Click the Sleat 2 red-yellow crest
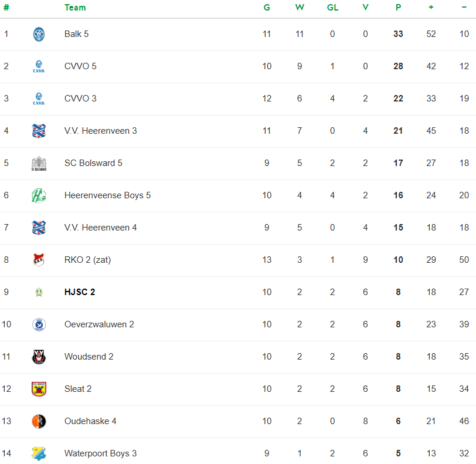 coord(39,389)
